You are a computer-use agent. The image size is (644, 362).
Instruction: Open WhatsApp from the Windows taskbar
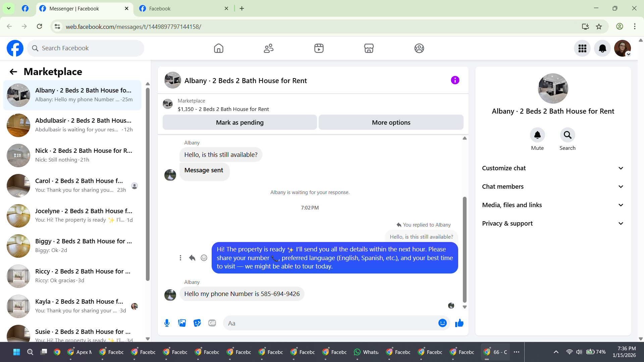(x=366, y=352)
